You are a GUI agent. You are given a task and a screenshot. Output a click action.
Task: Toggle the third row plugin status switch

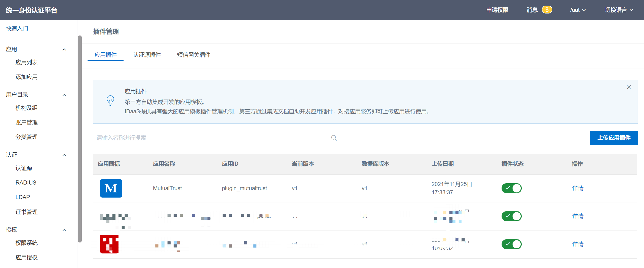511,244
